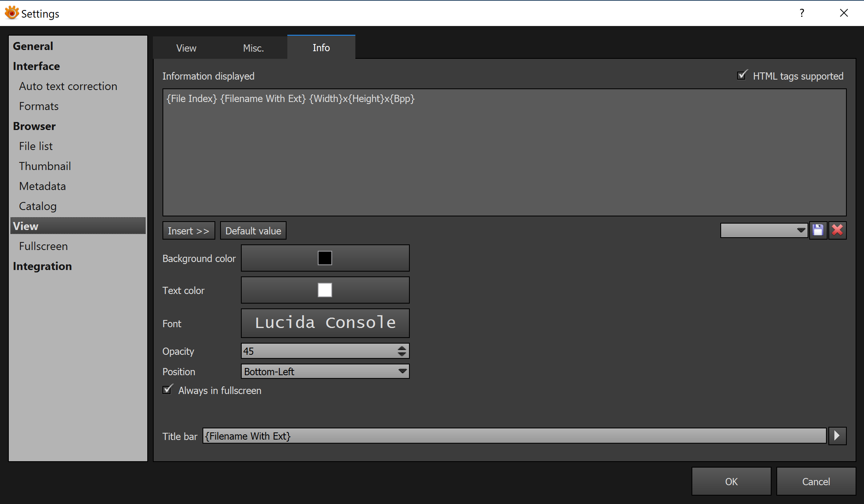Click the Lucida Console font button

click(325, 323)
